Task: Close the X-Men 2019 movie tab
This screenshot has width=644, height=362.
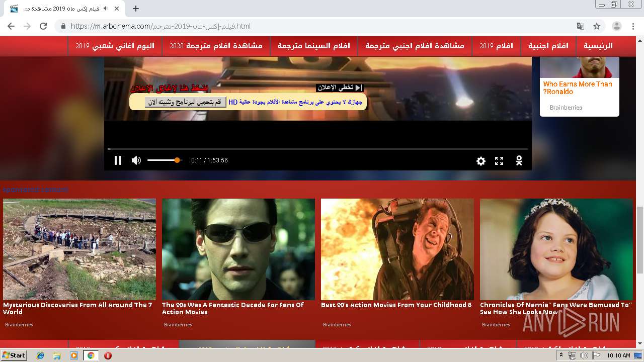Action: tap(117, 9)
